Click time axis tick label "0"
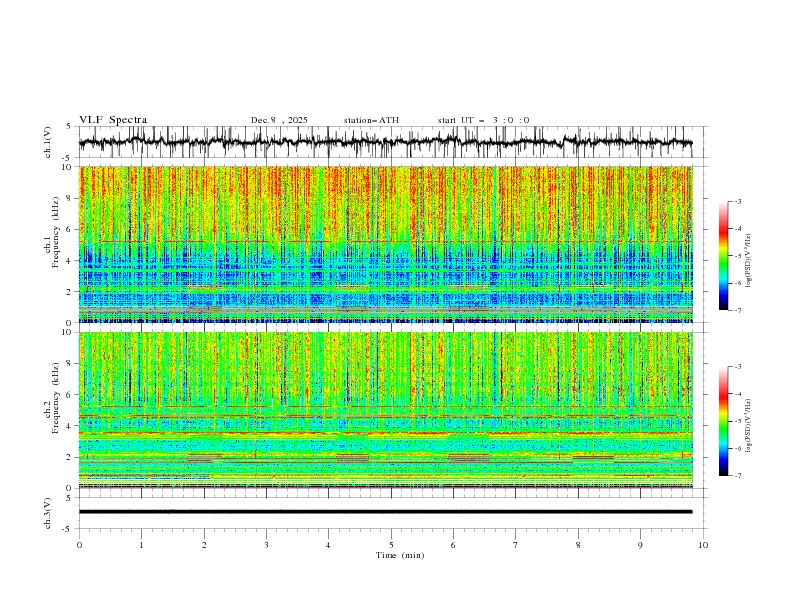 pyautogui.click(x=79, y=545)
